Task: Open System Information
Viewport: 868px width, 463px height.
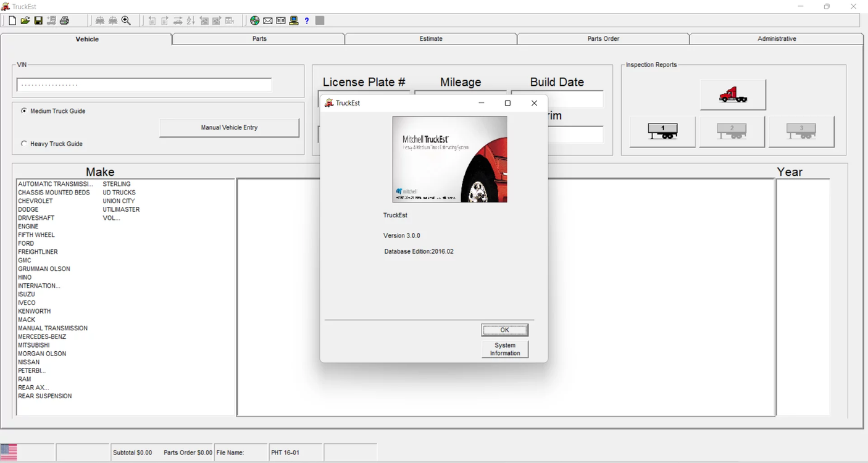Action: (x=504, y=348)
